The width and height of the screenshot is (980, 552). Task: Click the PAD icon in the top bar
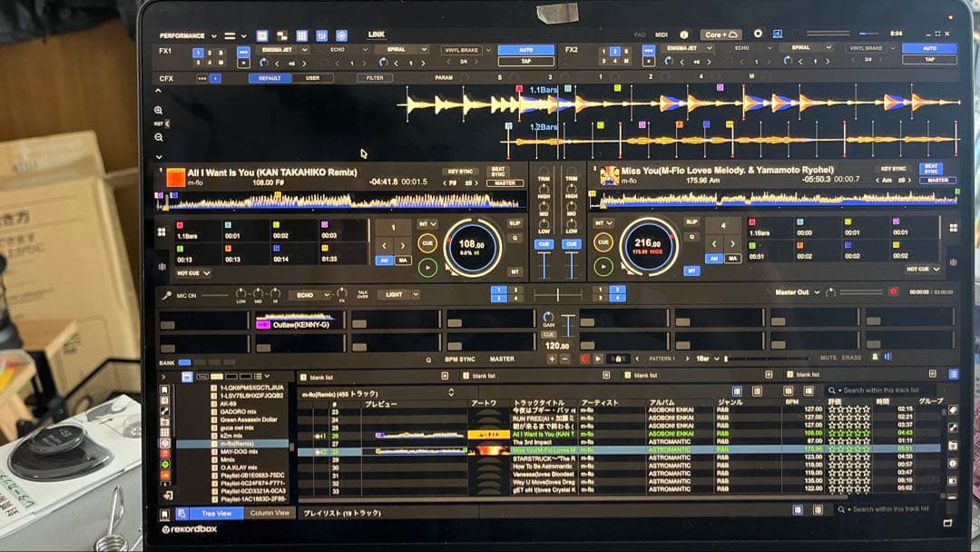641,34
